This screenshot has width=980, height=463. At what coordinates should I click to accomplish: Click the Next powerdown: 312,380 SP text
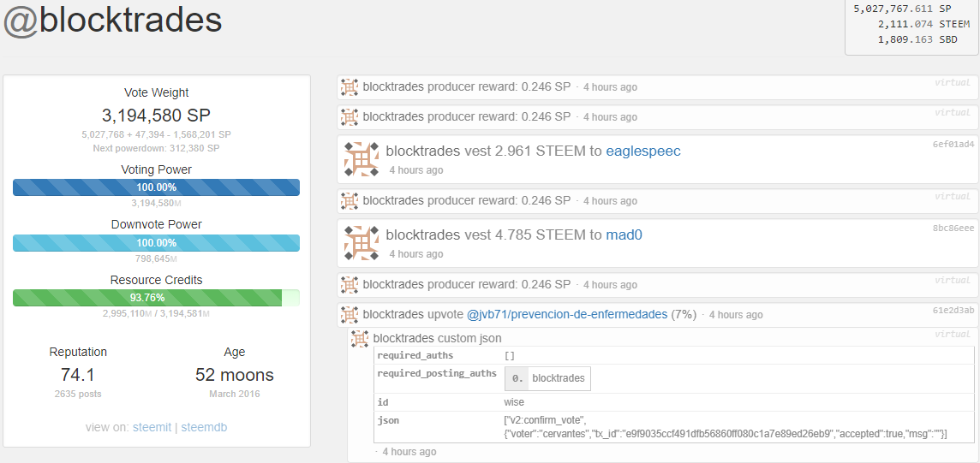(156, 148)
